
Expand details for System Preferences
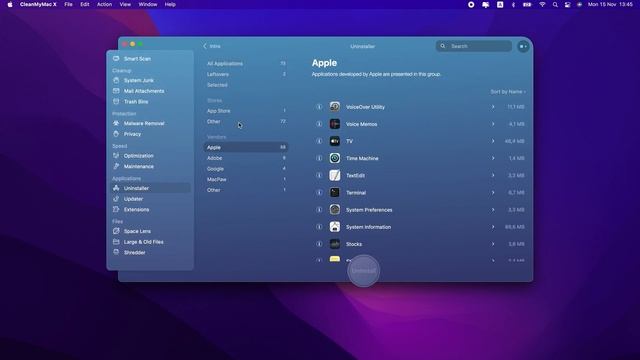(493, 210)
